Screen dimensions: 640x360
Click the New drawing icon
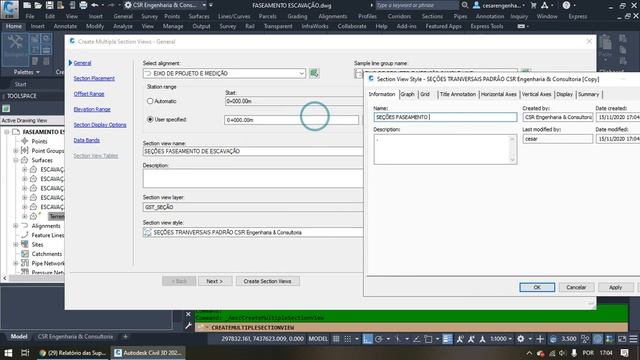27,5
